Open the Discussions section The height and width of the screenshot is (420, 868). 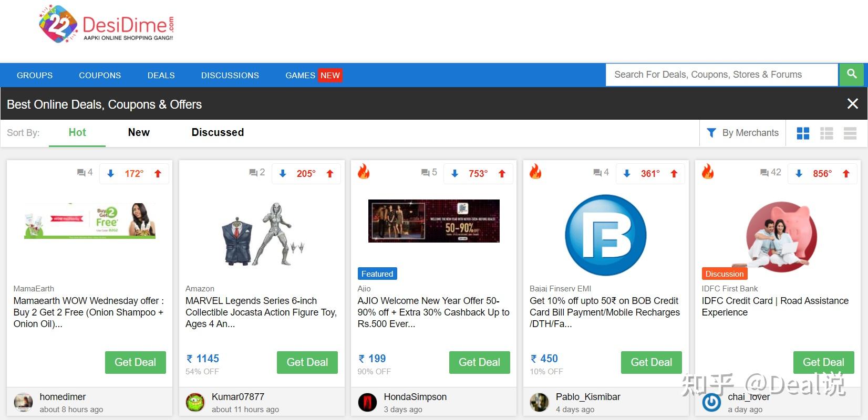[x=230, y=75]
